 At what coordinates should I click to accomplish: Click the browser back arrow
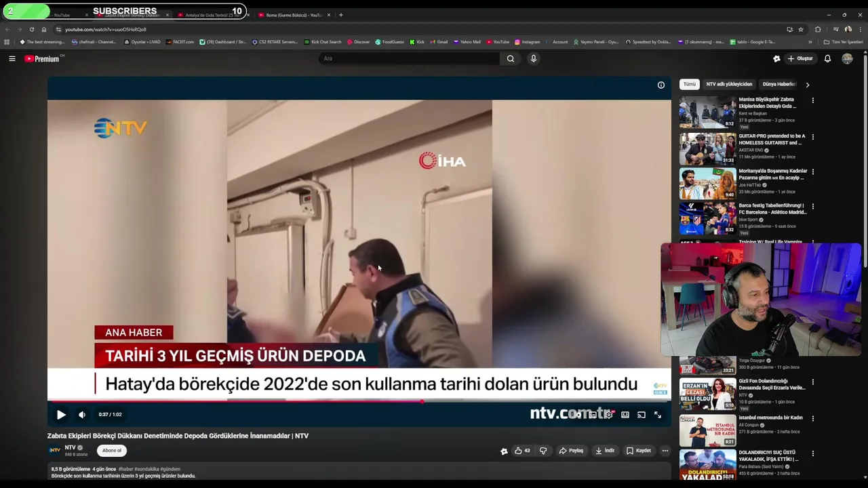pos(8,30)
